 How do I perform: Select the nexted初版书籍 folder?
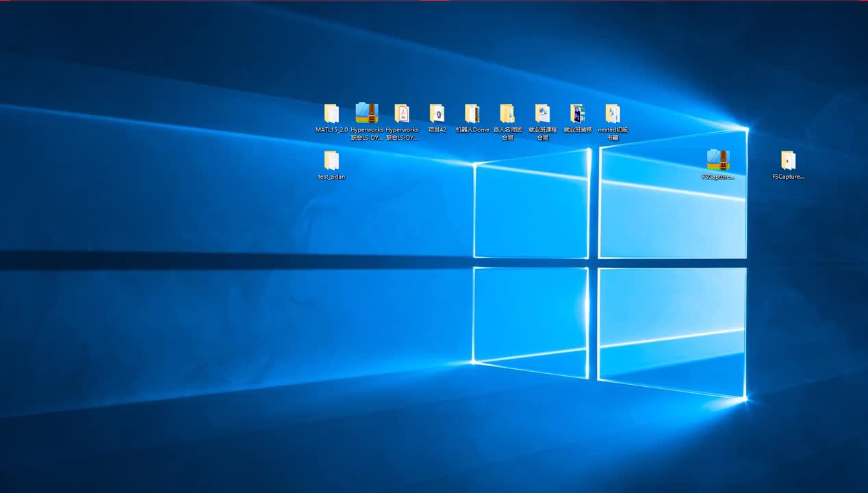(x=613, y=114)
